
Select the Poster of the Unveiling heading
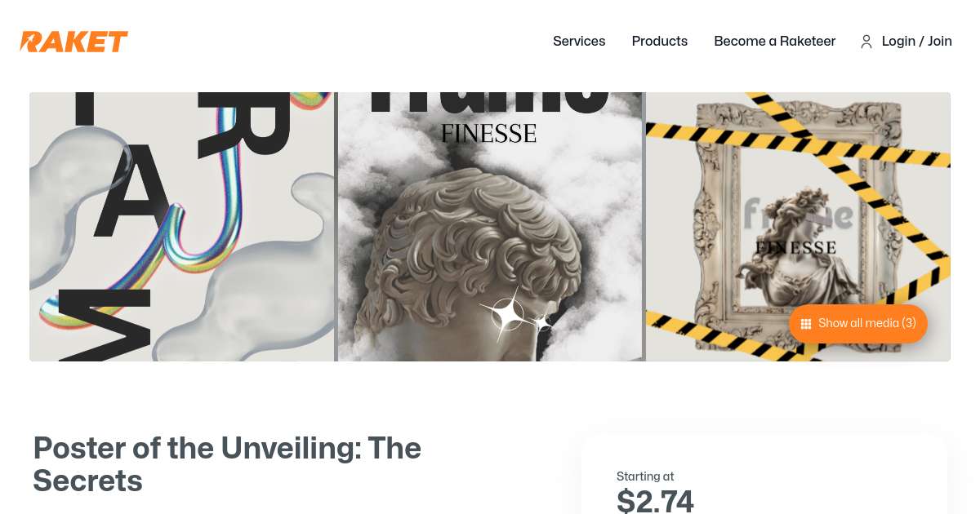[227, 464]
